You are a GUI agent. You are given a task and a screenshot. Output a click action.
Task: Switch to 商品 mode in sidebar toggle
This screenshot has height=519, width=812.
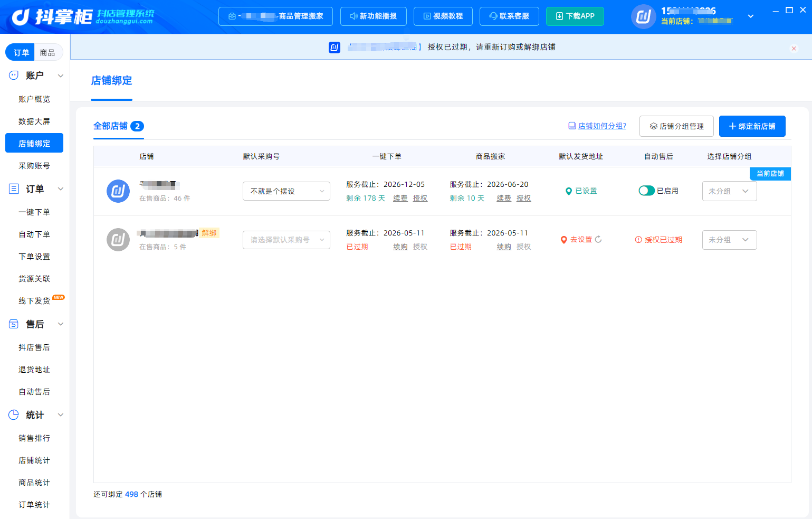[47, 52]
